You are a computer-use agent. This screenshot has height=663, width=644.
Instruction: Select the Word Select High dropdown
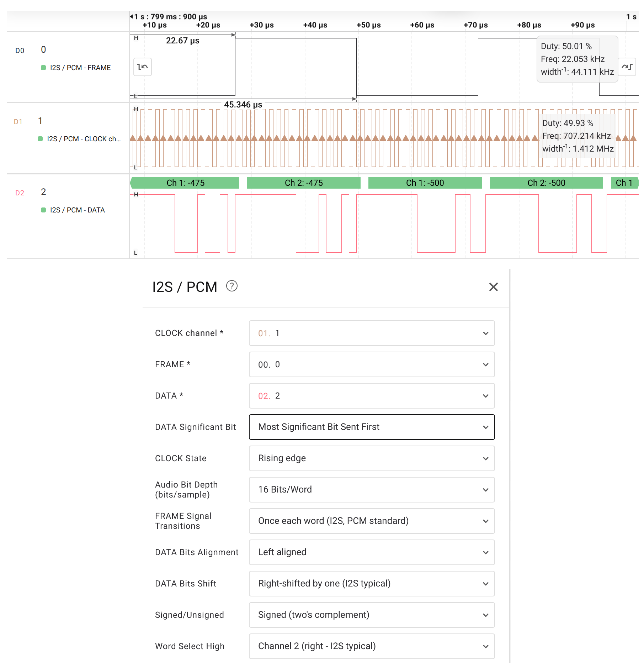372,646
